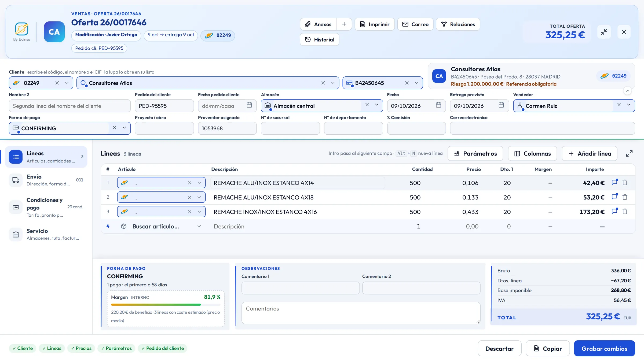This screenshot has height=362, width=644.
Task: Click Grabar cambios button
Action: click(x=604, y=348)
